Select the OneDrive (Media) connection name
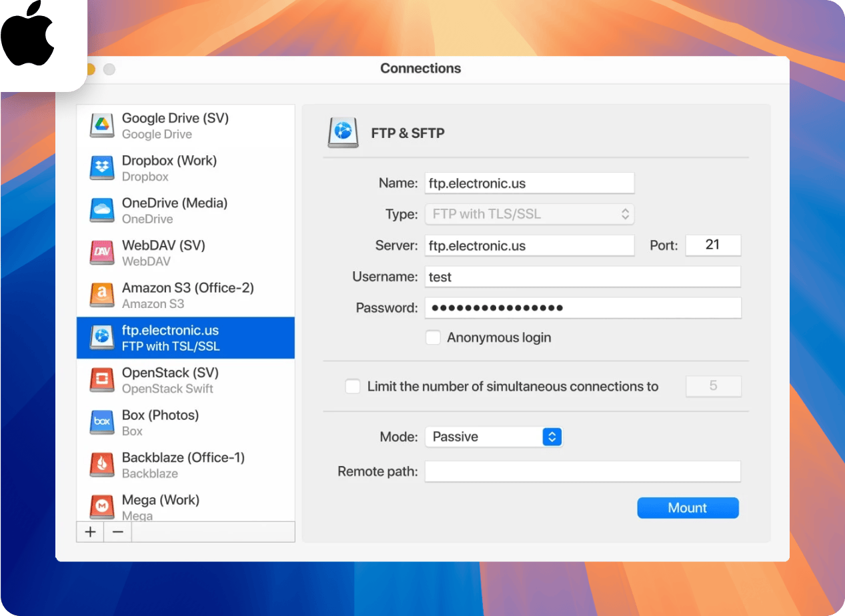The image size is (845, 616). pyautogui.click(x=175, y=203)
